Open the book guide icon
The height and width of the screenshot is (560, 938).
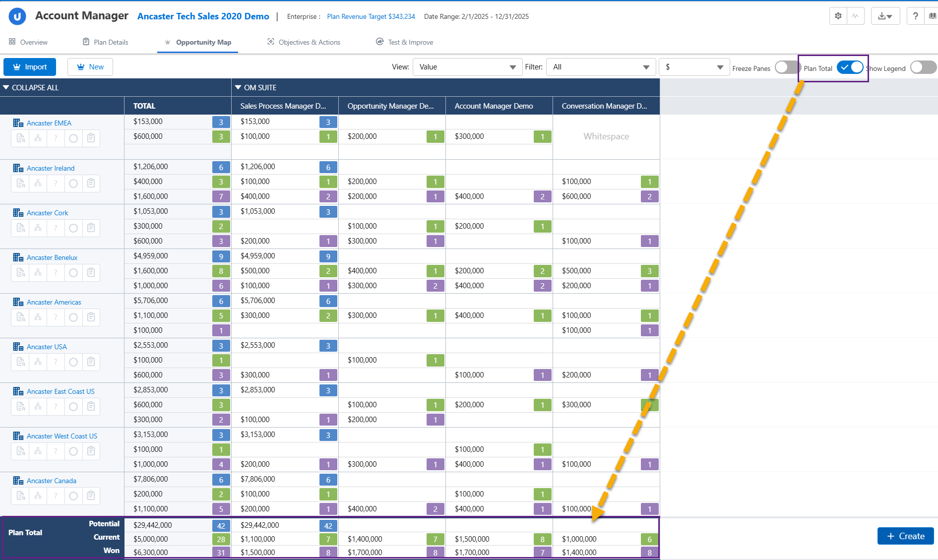click(x=933, y=16)
